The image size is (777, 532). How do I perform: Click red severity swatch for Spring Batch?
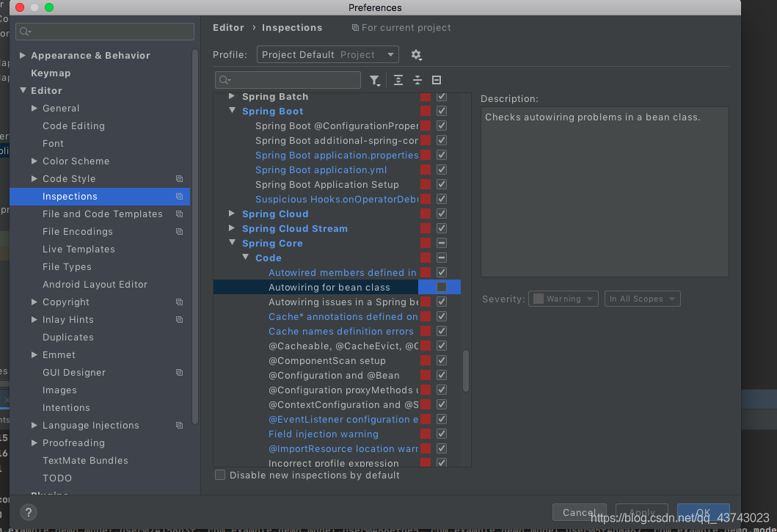(426, 97)
